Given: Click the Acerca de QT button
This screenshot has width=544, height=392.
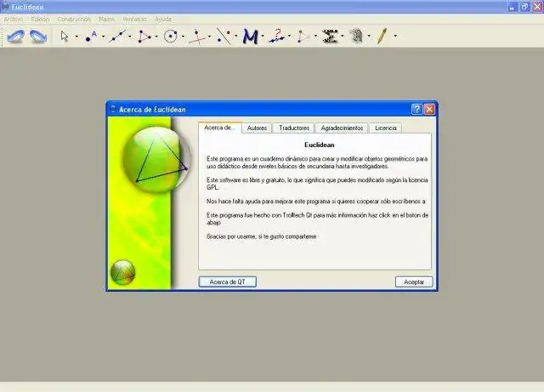Looking at the screenshot, I should (228, 282).
